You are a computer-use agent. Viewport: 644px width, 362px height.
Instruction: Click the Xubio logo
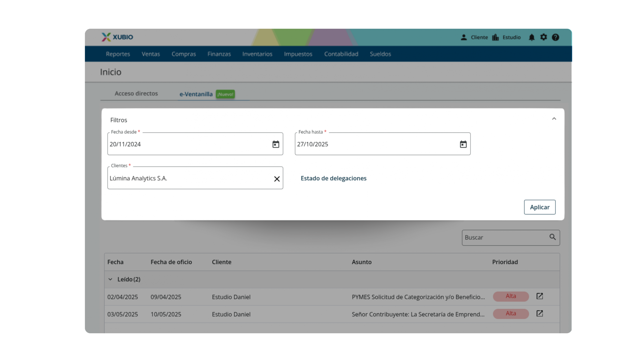point(117,37)
